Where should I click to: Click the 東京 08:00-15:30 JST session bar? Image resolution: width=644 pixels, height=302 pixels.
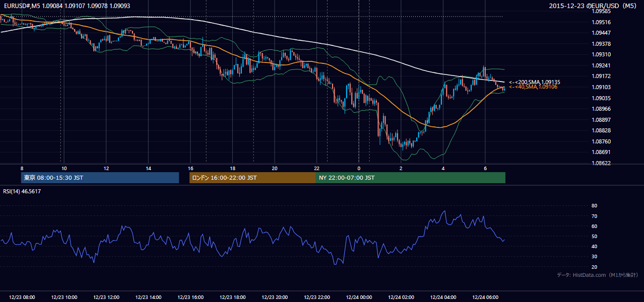pyautogui.click(x=100, y=178)
